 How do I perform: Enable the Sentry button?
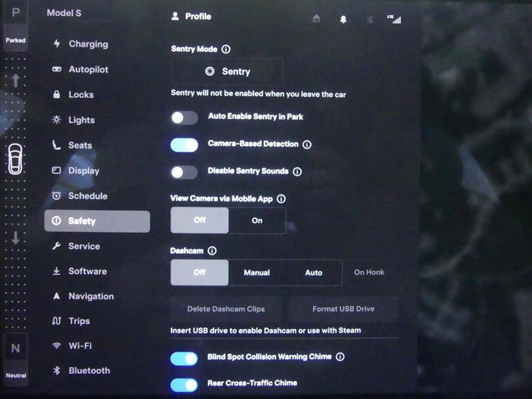coord(227,72)
